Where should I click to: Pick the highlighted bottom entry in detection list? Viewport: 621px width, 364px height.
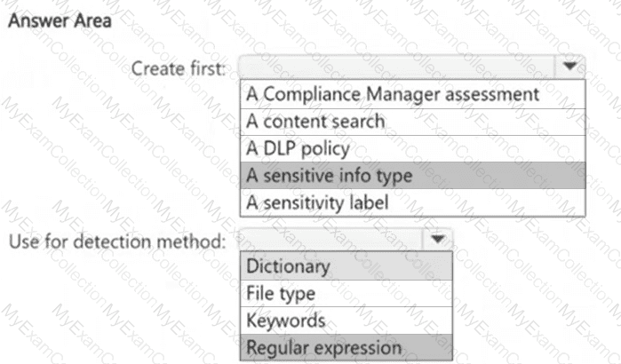tap(323, 347)
